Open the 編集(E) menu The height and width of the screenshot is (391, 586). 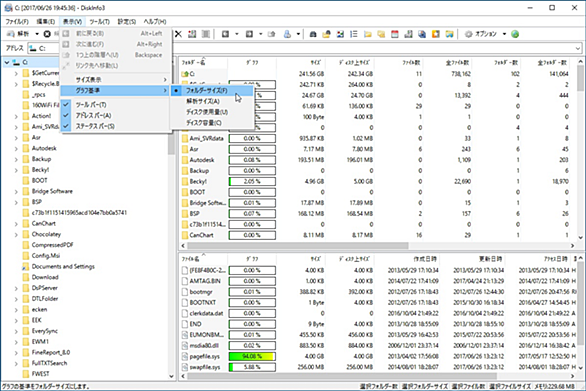coord(46,22)
